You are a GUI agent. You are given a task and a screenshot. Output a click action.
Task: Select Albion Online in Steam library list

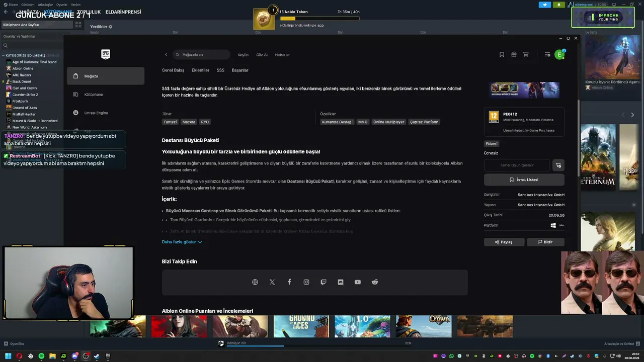pyautogui.click(x=23, y=68)
